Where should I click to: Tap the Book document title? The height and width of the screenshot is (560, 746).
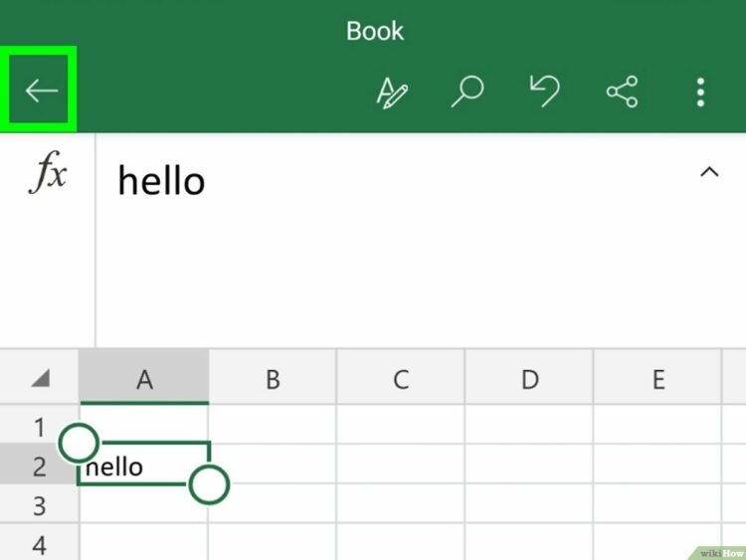tap(372, 30)
